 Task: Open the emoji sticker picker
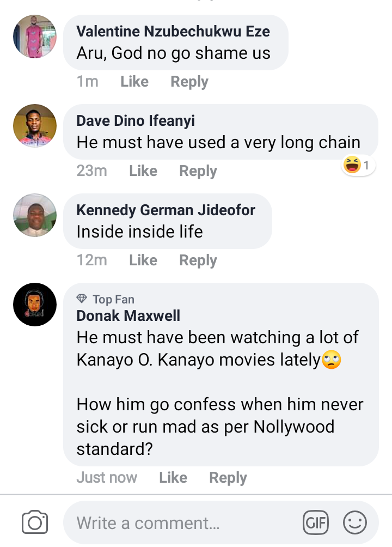click(354, 524)
